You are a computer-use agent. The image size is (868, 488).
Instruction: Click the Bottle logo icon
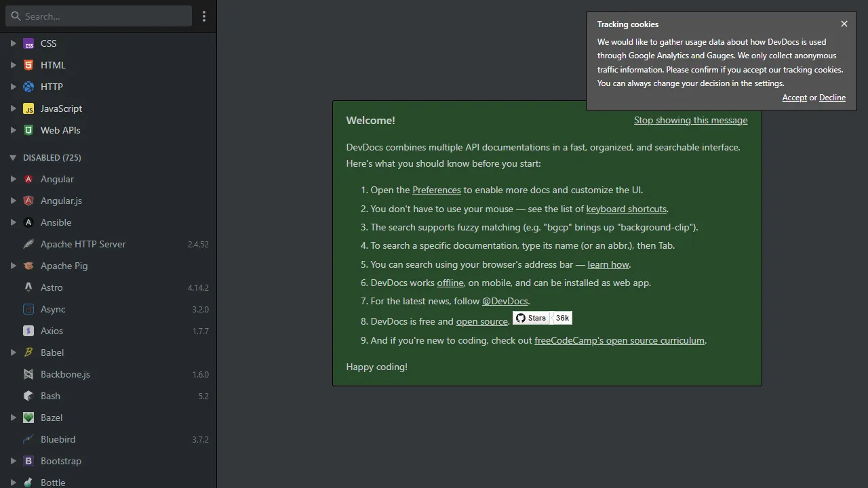[x=28, y=483]
